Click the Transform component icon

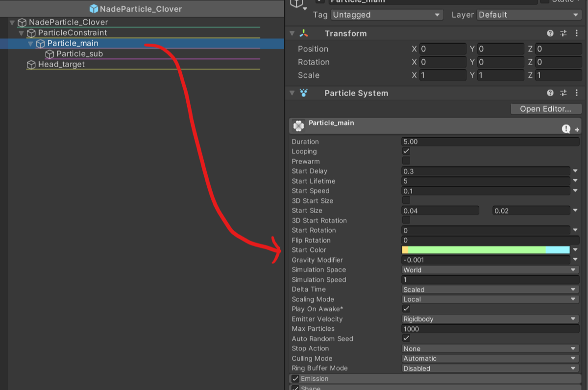(x=304, y=33)
